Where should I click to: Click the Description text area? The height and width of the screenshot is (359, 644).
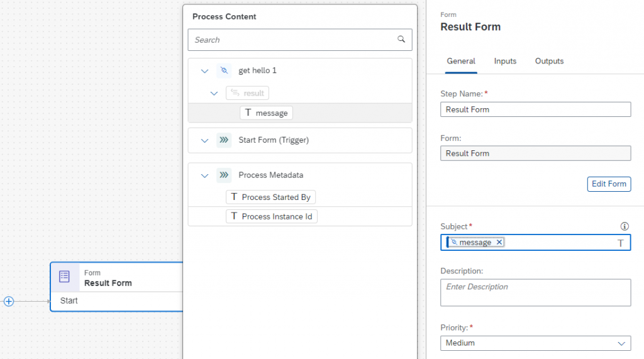[536, 292]
